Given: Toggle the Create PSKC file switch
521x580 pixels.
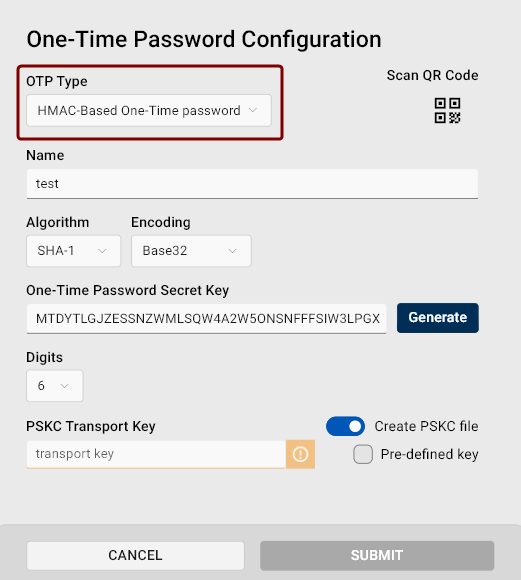Looking at the screenshot, I should tap(345, 426).
